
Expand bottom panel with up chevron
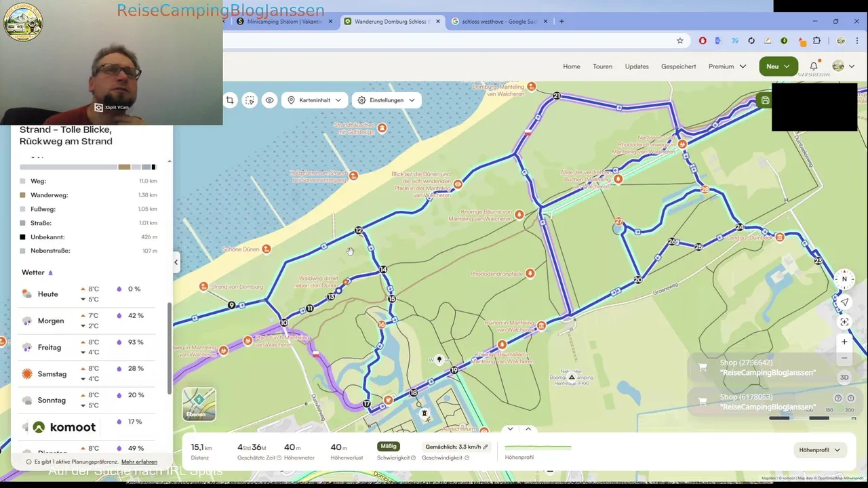coord(528,429)
